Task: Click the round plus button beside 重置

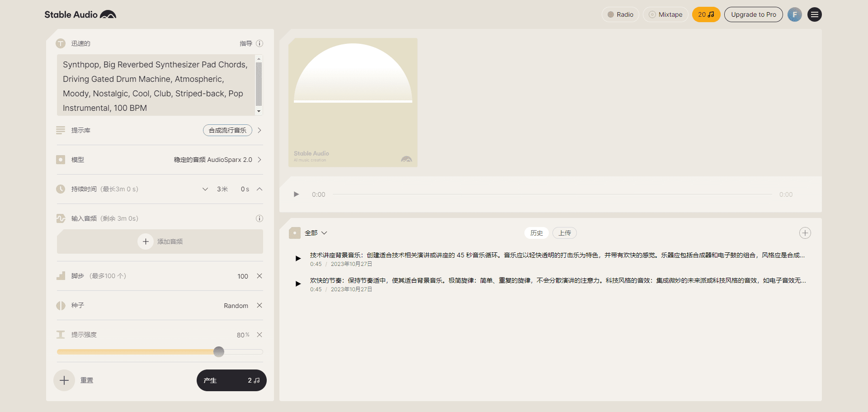Action: pyautogui.click(x=64, y=380)
